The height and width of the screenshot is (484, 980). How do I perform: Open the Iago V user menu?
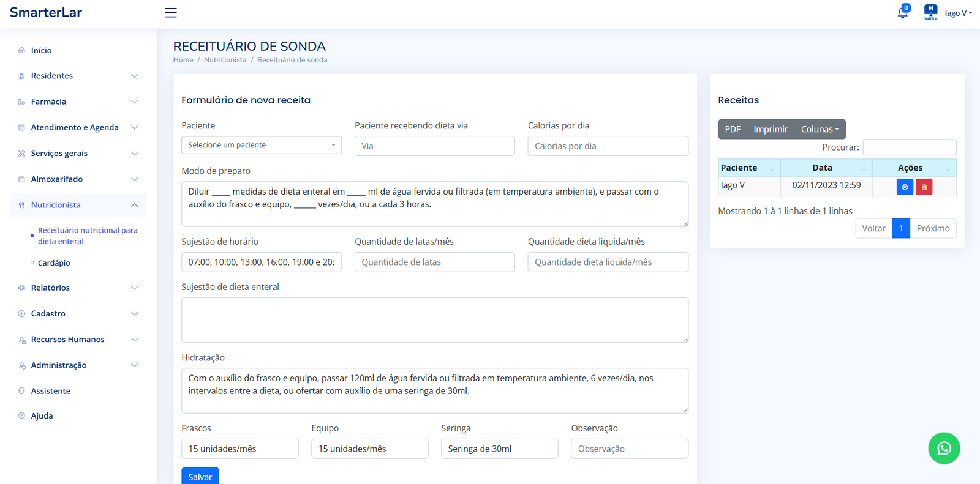tap(959, 13)
